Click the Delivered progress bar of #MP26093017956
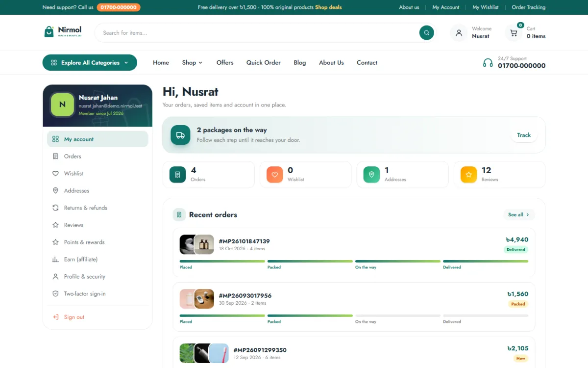The height and width of the screenshot is (368, 588). 485,315
